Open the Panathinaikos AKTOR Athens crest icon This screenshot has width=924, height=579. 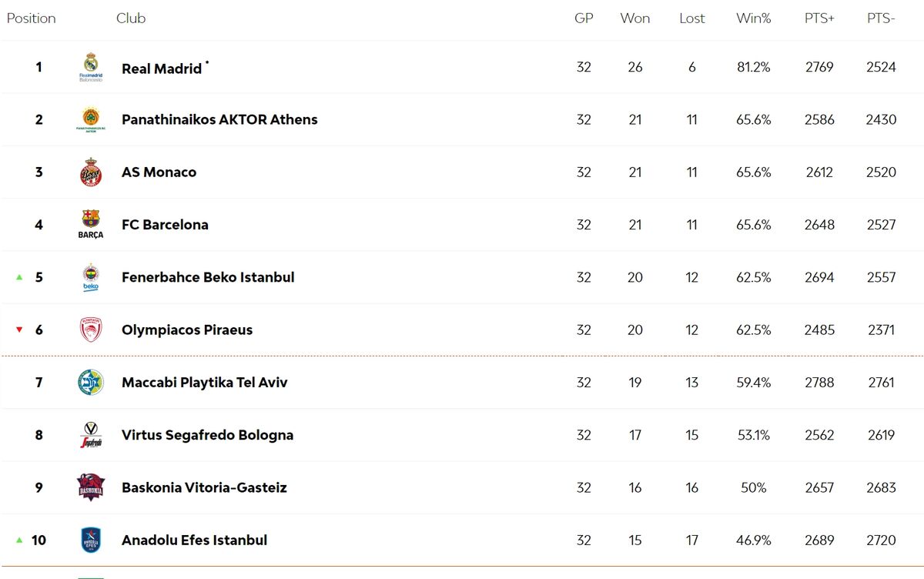click(91, 119)
